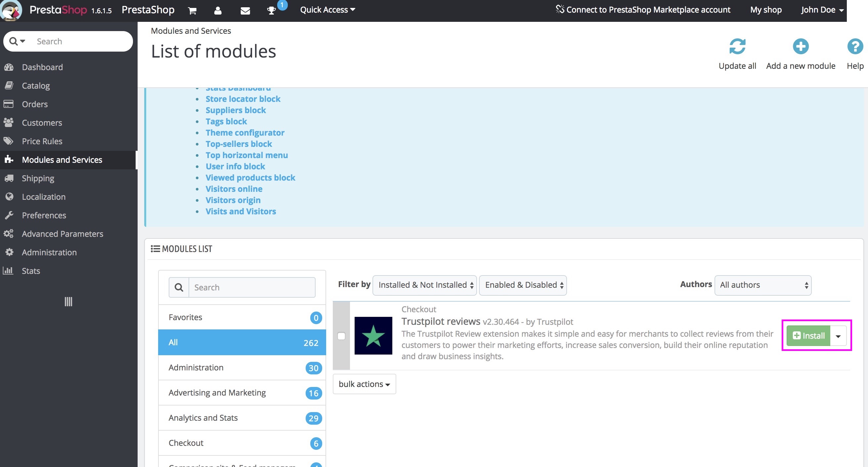Open Installed & Not Installed filter
Screen dimensions: 868x467
tap(424, 285)
